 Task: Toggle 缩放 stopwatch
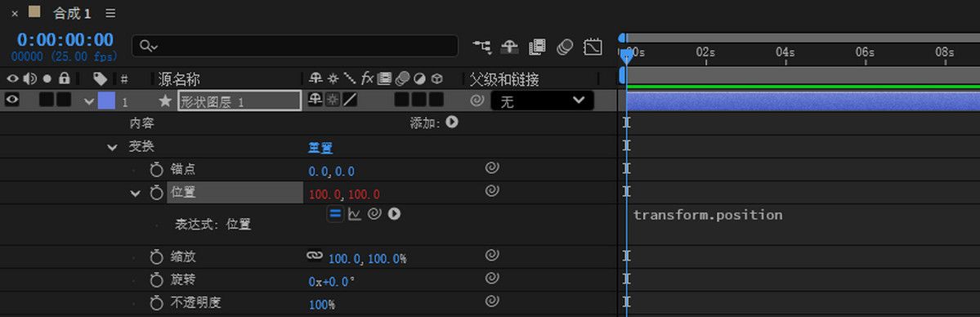click(155, 257)
